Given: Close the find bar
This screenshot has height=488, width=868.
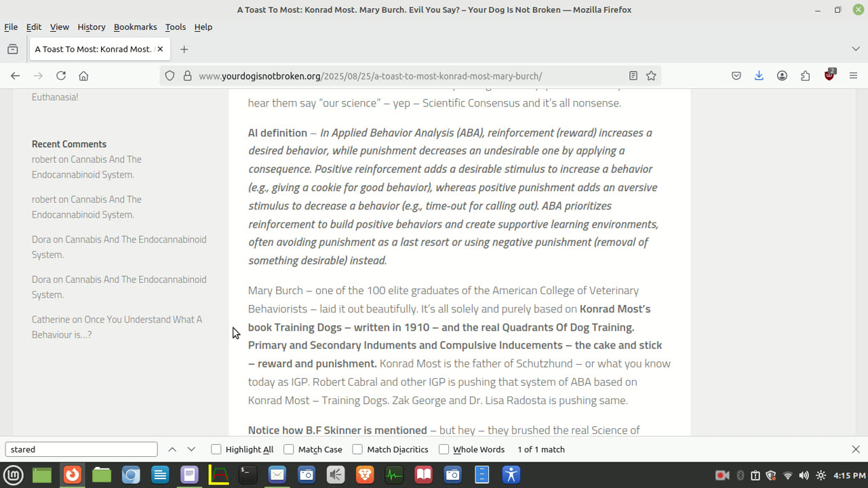Looking at the screenshot, I should click(x=856, y=449).
